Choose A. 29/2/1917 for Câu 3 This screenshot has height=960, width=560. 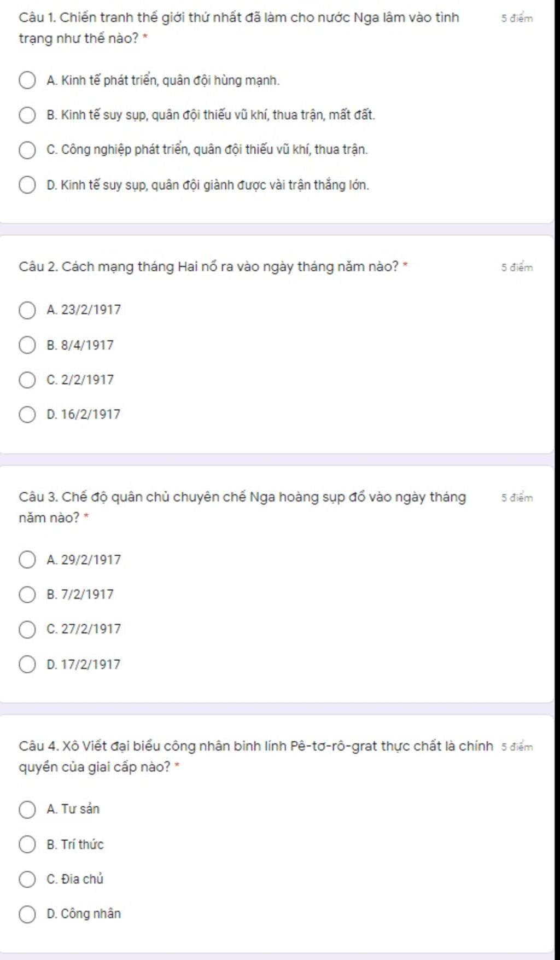point(27,560)
